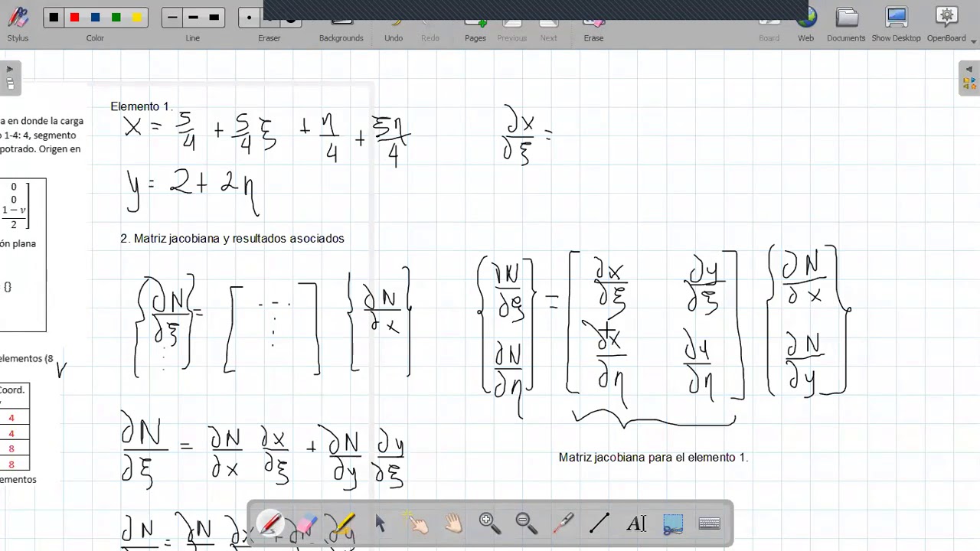Viewport: 980px width, 551px height.
Task: Expand the left side panel tab
Action: [10, 78]
